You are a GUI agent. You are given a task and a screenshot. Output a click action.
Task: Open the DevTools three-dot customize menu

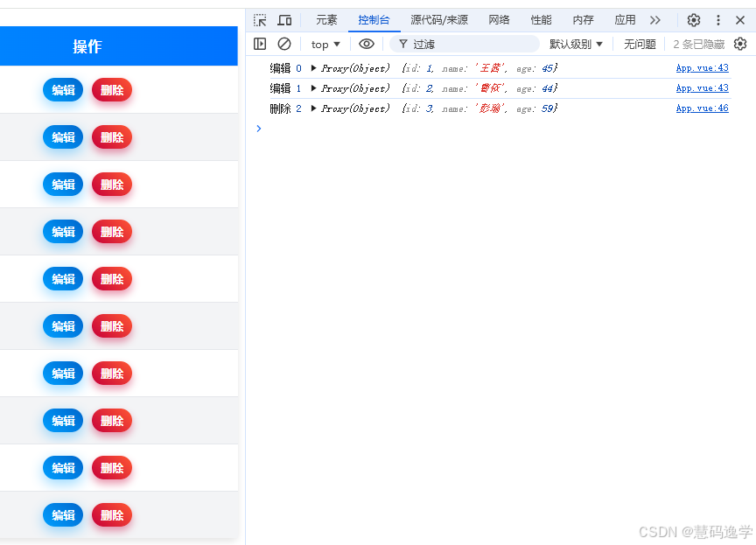718,20
